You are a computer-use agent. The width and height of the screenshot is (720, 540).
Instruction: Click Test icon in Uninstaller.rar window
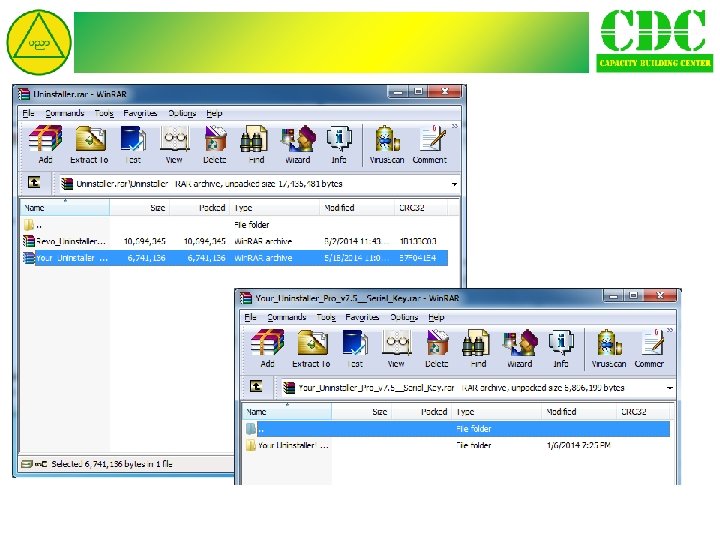133,145
